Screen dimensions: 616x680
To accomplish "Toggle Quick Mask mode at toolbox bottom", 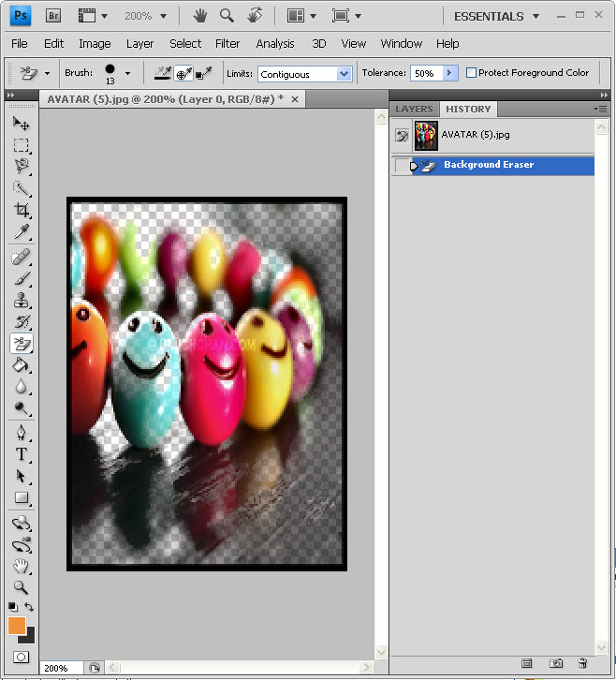I will [x=21, y=658].
